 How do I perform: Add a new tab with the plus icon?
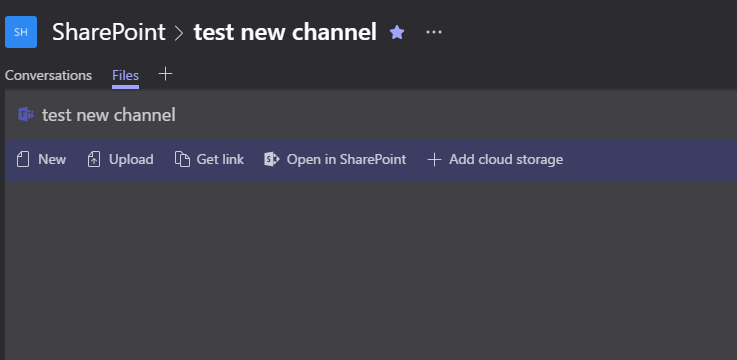click(x=165, y=74)
